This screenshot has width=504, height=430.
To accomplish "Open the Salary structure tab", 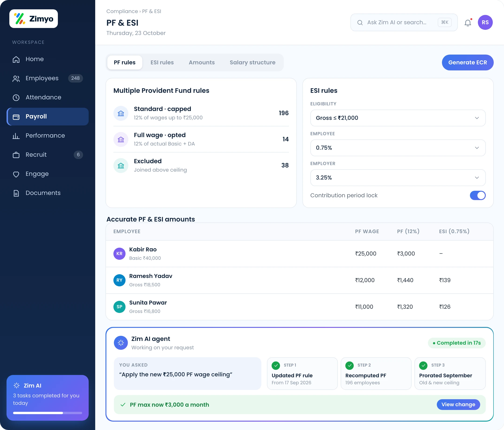I will 252,62.
